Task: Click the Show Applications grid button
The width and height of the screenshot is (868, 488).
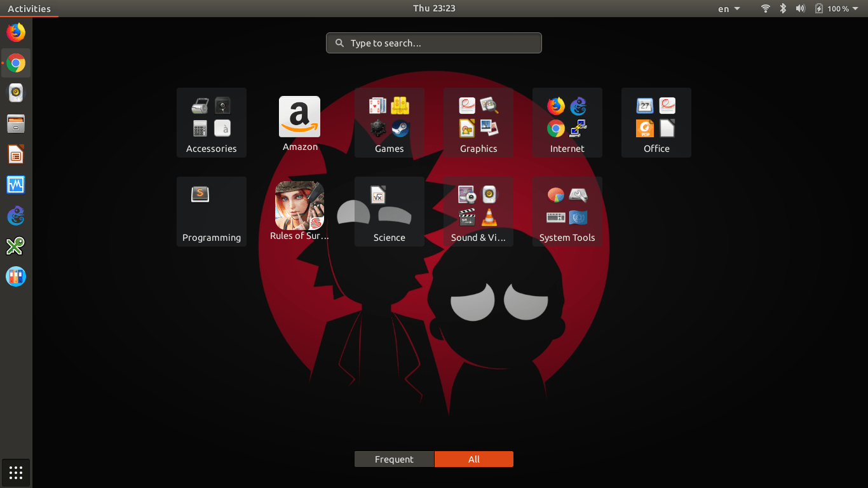Action: tap(16, 473)
